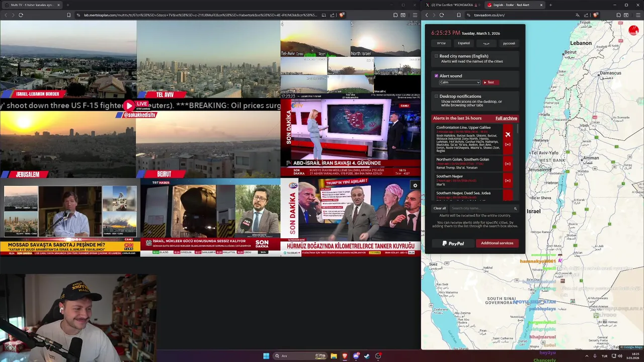Viewport: 644px width, 362px height.
Task: Switch language to Hebrew (עברית)
Action: [x=441, y=43]
